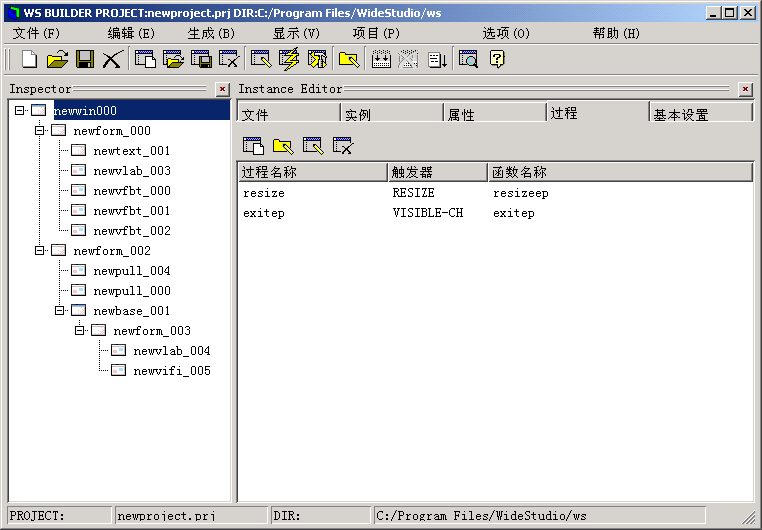Switch to the 属性 tab
Screen dimensions: 762x530
pyautogui.click(x=495, y=114)
